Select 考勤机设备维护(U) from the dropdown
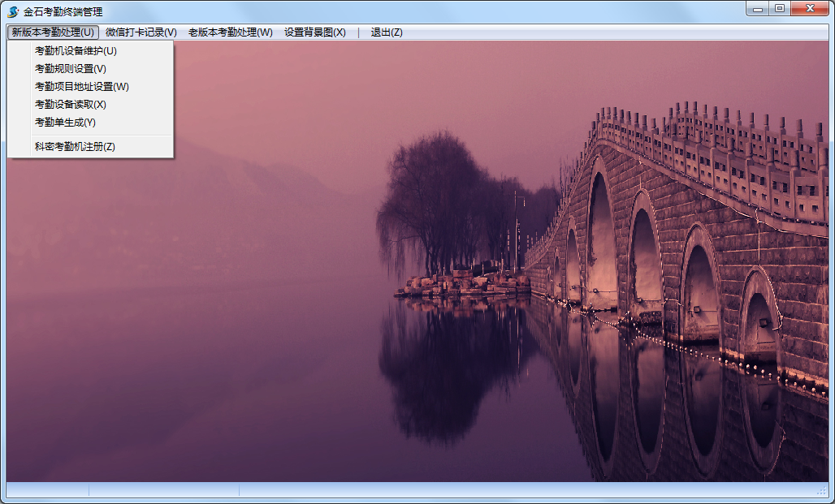Screen dimensions: 835x504 90,50
